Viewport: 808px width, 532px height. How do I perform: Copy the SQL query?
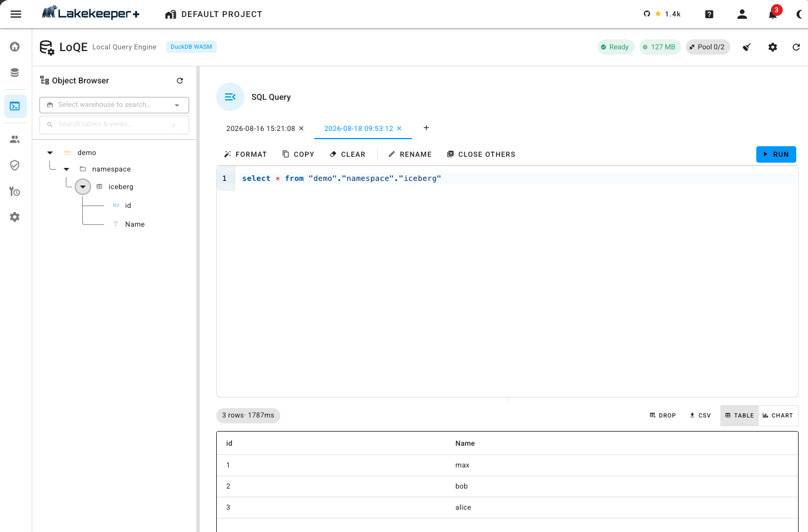coord(298,154)
